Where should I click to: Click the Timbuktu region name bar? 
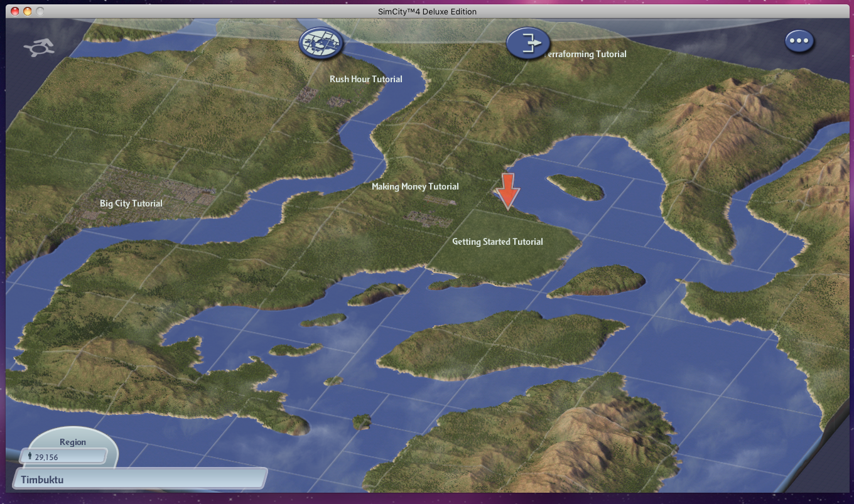tap(139, 480)
